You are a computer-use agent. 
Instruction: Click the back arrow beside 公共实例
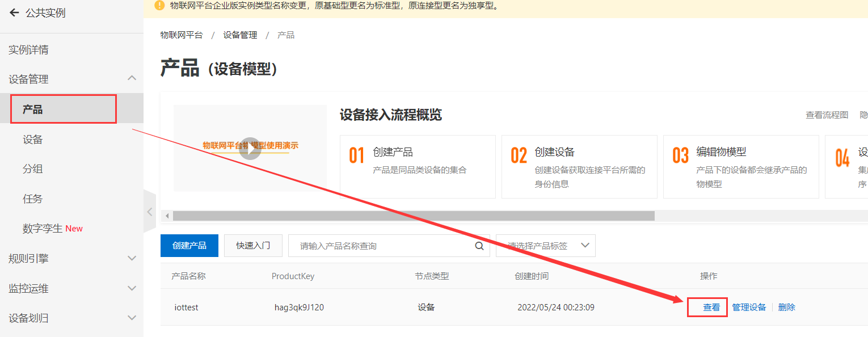[x=14, y=12]
